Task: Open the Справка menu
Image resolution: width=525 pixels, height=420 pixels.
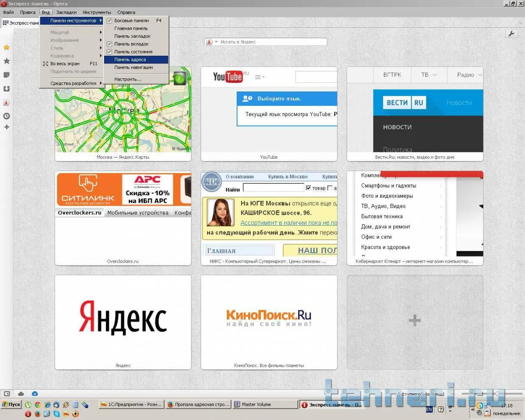Action: [x=126, y=12]
